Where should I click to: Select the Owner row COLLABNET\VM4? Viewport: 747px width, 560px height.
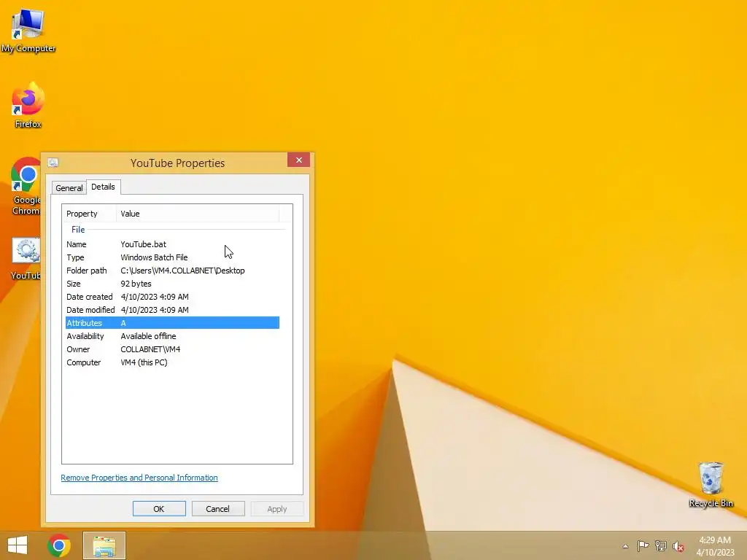(172, 349)
